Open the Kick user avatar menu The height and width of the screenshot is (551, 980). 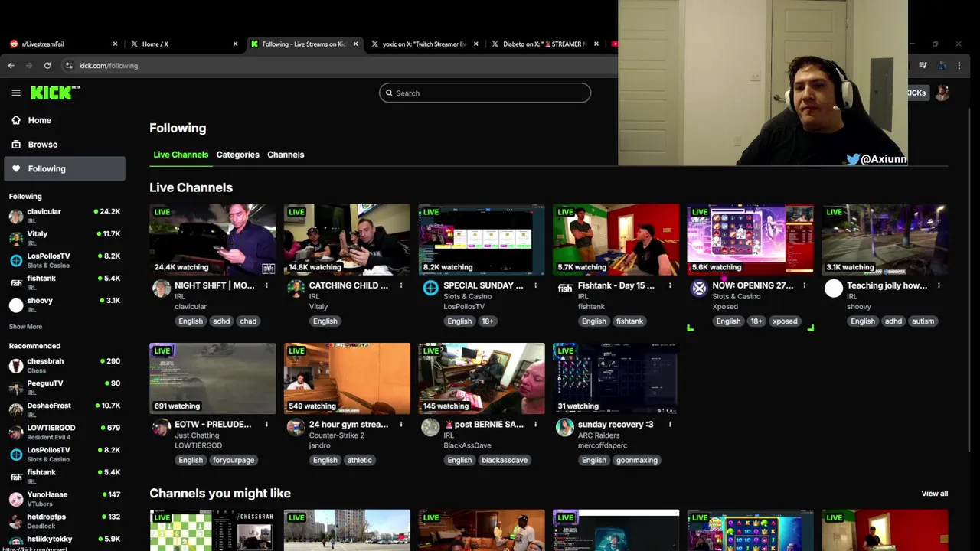[x=942, y=93]
